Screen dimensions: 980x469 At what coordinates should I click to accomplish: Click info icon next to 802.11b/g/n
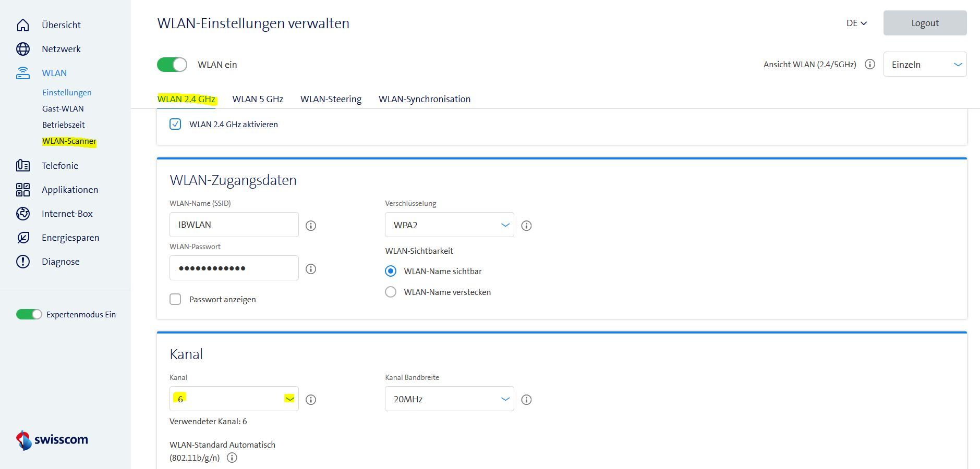click(x=232, y=458)
